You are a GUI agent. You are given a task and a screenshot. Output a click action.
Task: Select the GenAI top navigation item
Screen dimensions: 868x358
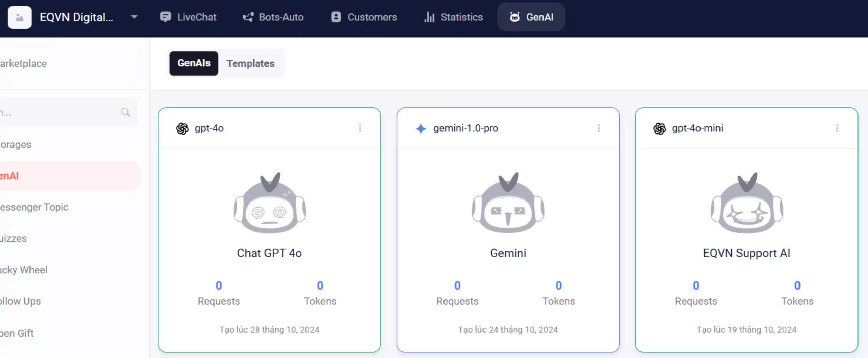tap(531, 17)
